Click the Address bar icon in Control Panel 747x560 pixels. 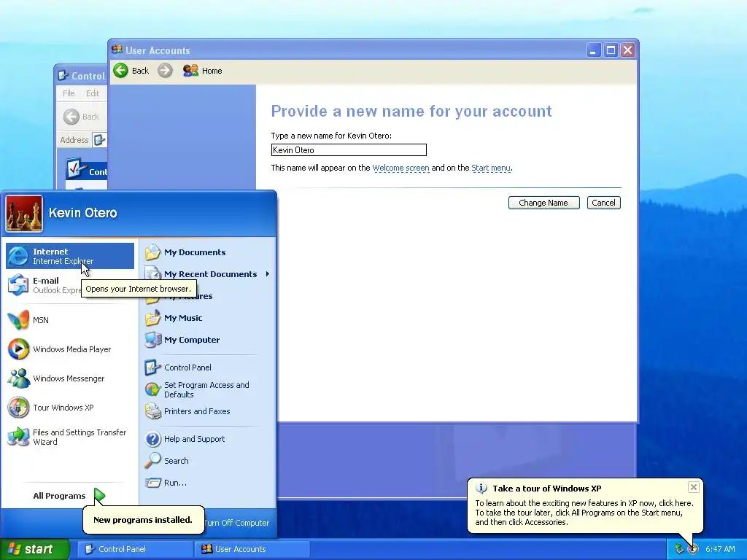pyautogui.click(x=99, y=140)
